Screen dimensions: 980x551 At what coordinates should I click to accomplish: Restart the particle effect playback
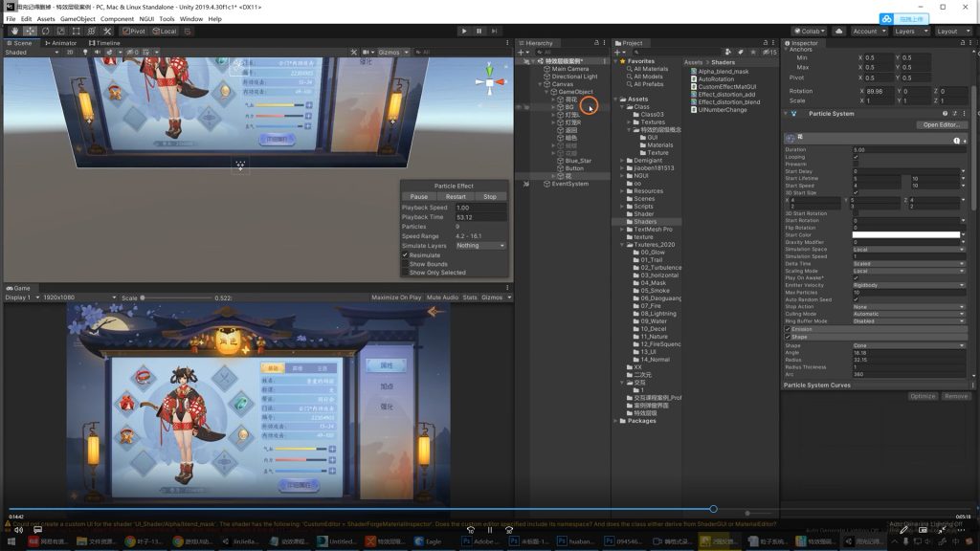[x=456, y=196]
